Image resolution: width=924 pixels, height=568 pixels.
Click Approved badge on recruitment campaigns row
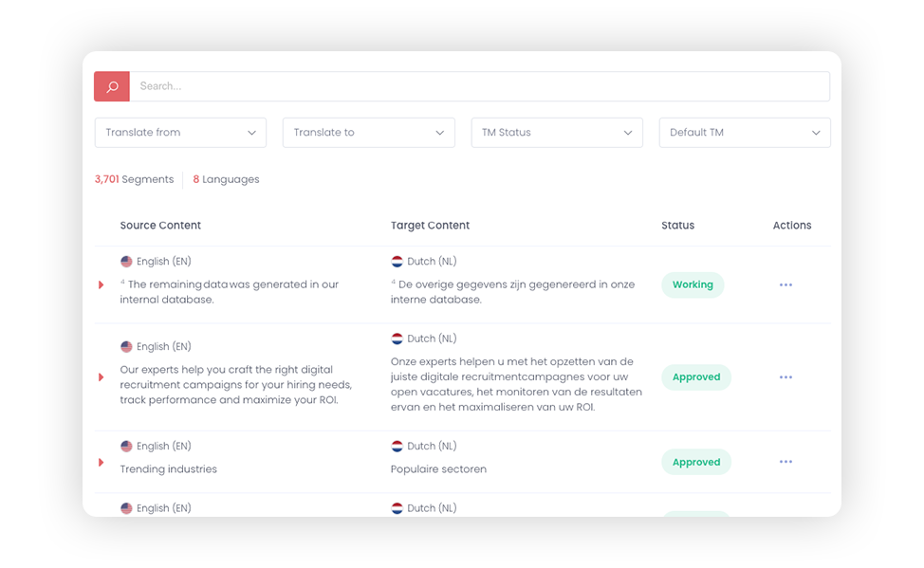pyautogui.click(x=696, y=377)
